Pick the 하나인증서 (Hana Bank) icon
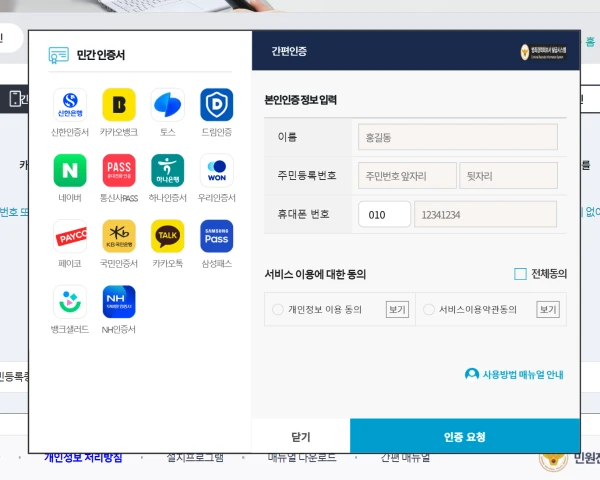The height and width of the screenshot is (480, 600). [168, 170]
